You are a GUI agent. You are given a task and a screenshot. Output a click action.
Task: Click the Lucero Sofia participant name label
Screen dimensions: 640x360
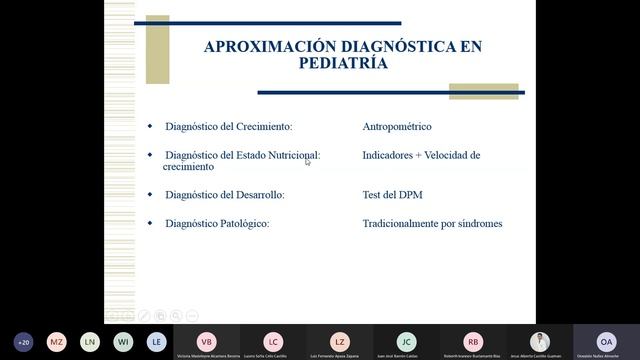265,356
